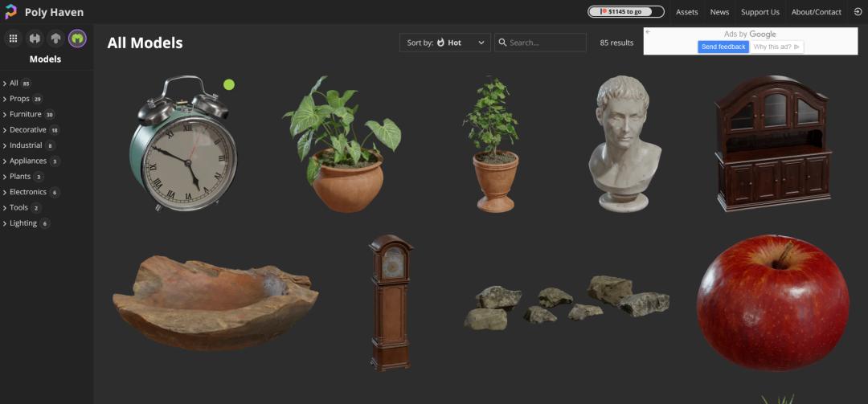Open the Sort by Hot dropdown
The width and height of the screenshot is (868, 404).
pyautogui.click(x=444, y=43)
